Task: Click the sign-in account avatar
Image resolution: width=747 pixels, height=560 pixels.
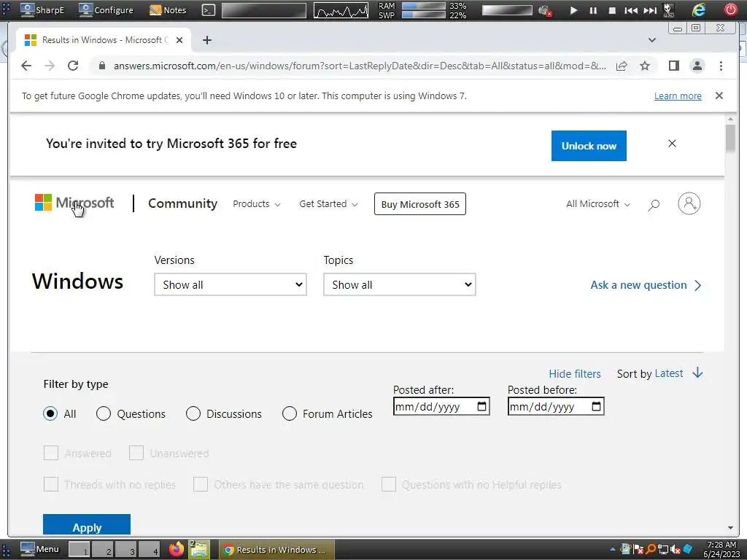Action: click(x=689, y=203)
